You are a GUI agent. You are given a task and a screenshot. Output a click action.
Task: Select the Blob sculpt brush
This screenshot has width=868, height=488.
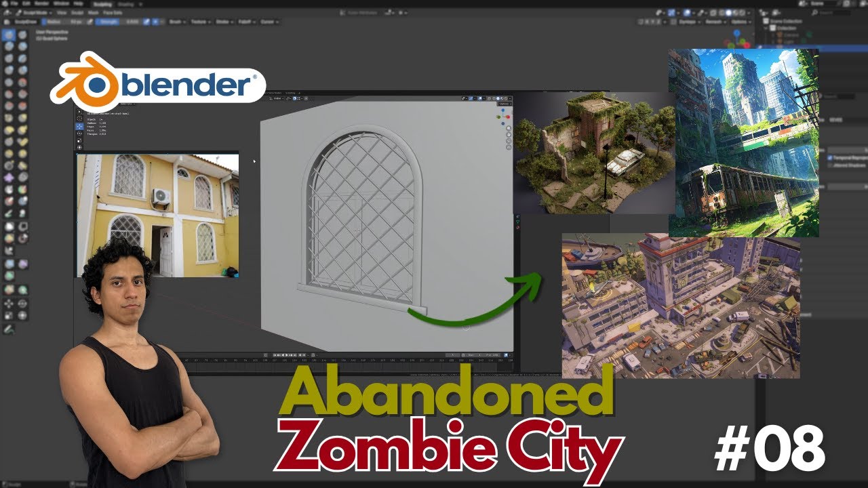(22, 70)
